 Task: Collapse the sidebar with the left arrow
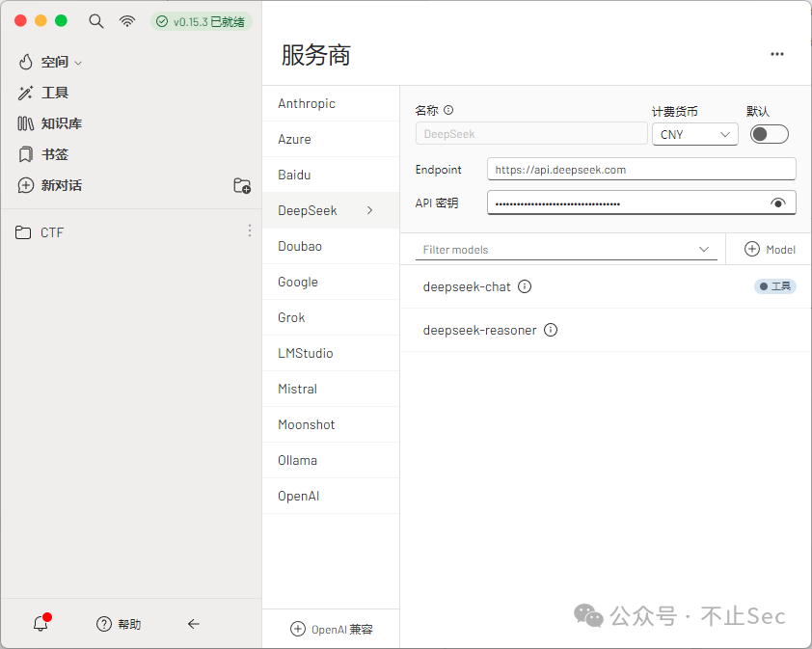[193, 624]
